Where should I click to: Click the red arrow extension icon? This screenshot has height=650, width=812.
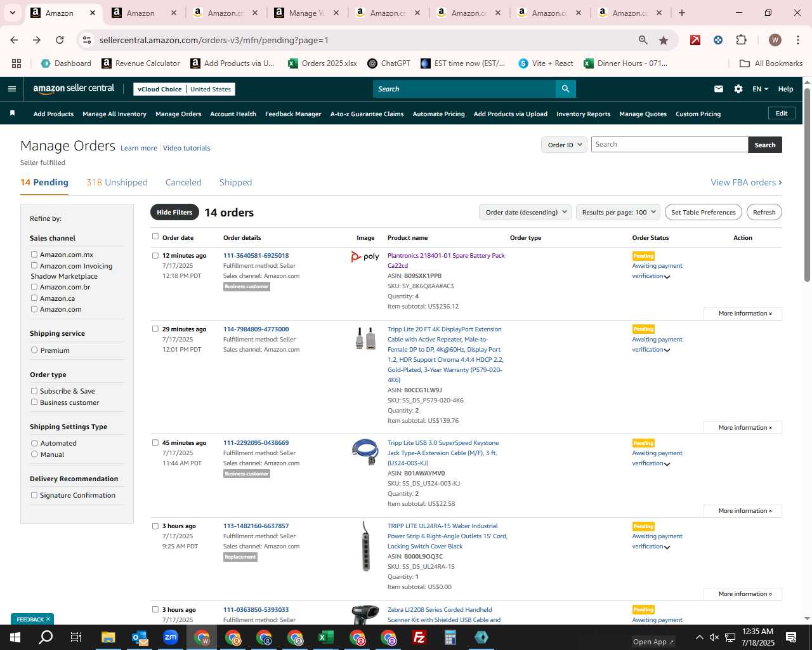pos(695,40)
